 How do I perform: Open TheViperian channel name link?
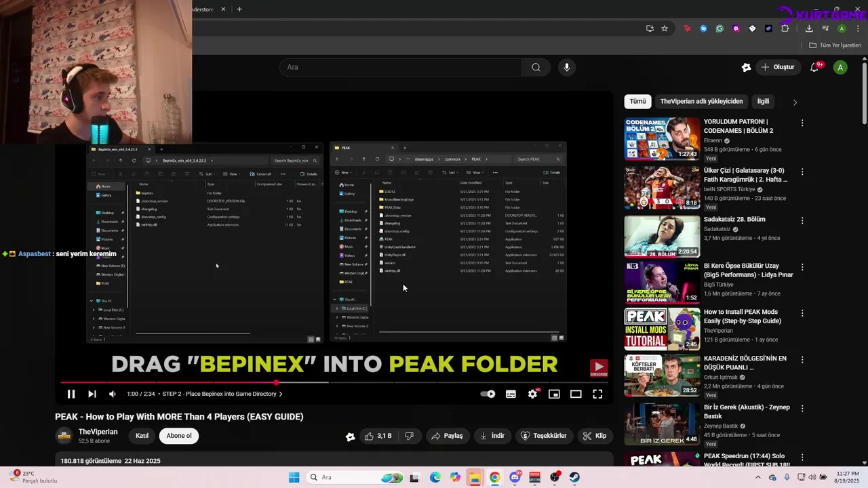pos(98,432)
